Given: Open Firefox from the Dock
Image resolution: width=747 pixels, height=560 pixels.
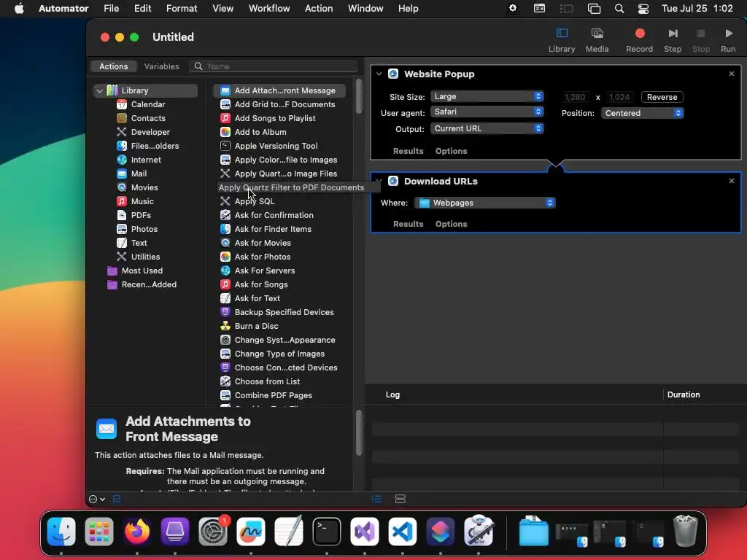Looking at the screenshot, I should 136,532.
